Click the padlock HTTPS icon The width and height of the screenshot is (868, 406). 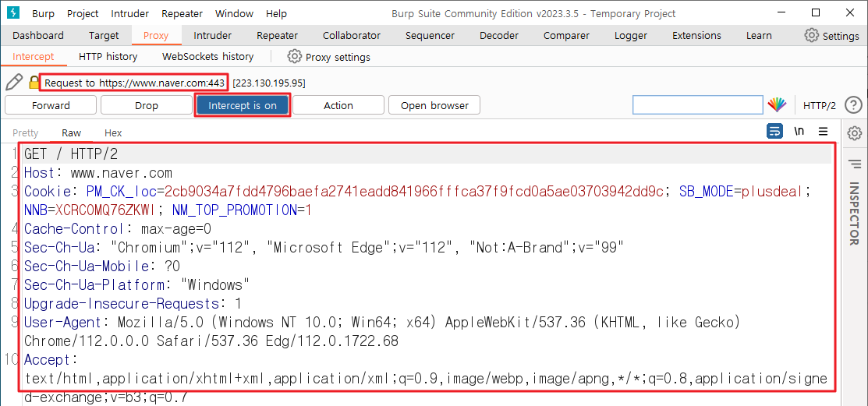click(34, 83)
